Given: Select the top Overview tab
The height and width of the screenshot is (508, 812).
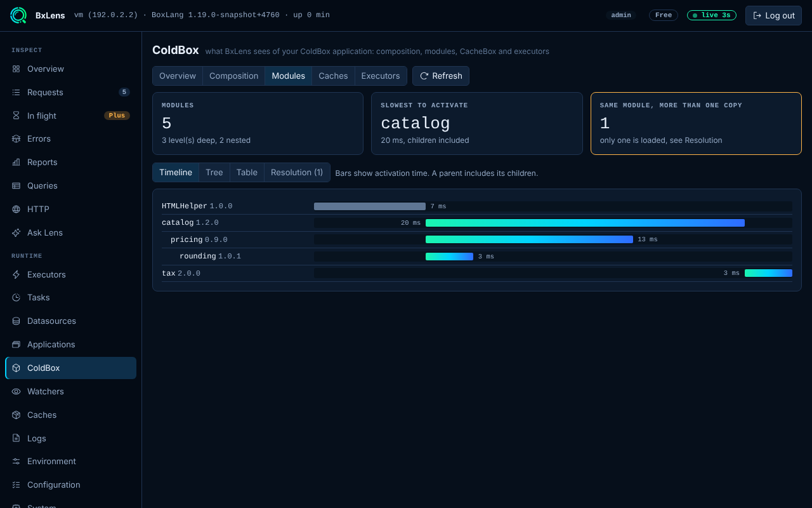Looking at the screenshot, I should 178,76.
